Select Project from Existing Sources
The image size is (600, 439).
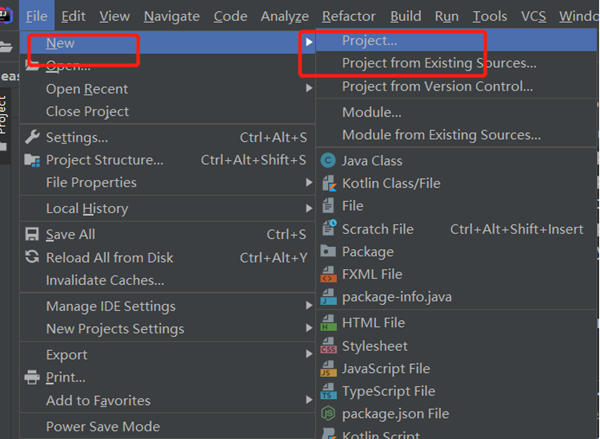(x=439, y=63)
